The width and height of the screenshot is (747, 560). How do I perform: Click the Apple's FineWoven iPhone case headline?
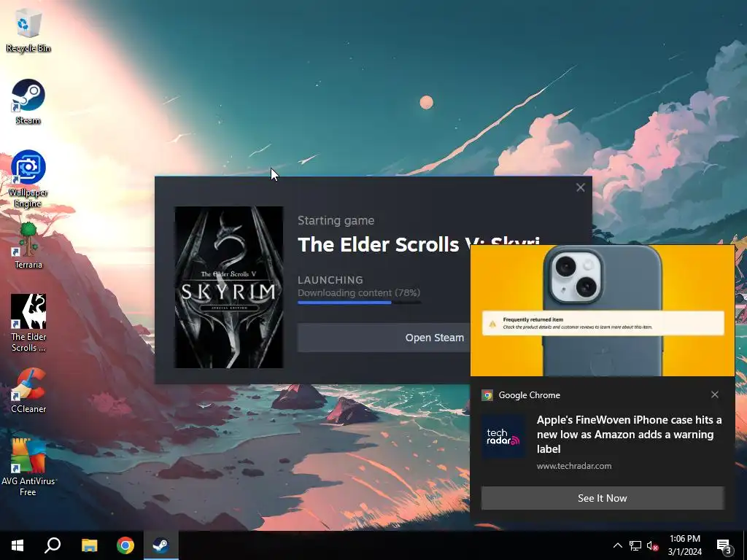tap(630, 435)
